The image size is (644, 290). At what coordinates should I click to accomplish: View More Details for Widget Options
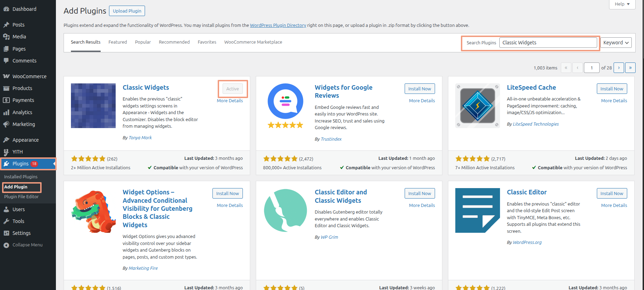click(x=230, y=206)
